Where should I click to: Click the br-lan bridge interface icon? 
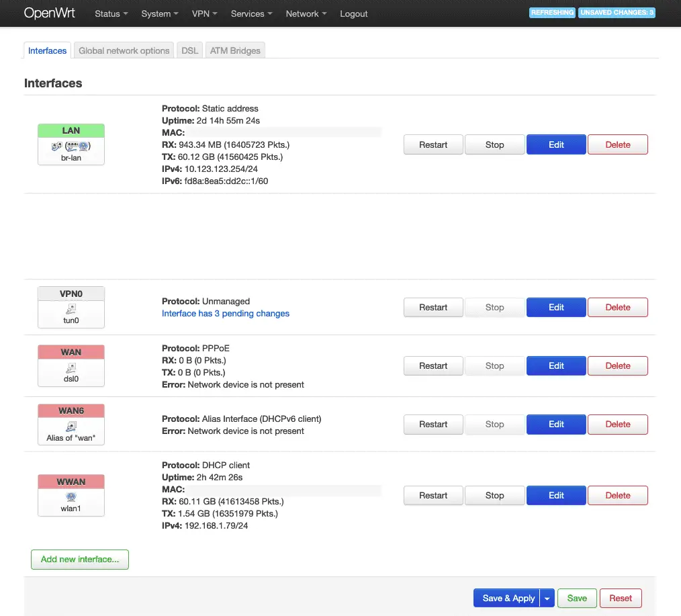point(71,144)
